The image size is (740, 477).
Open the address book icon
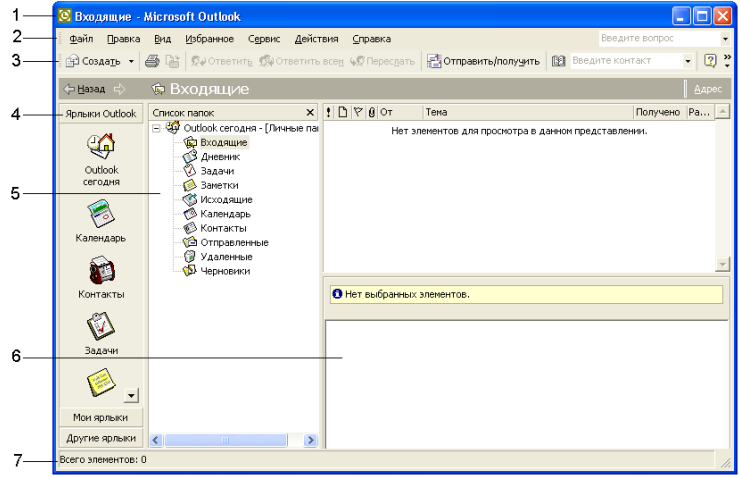(x=559, y=61)
